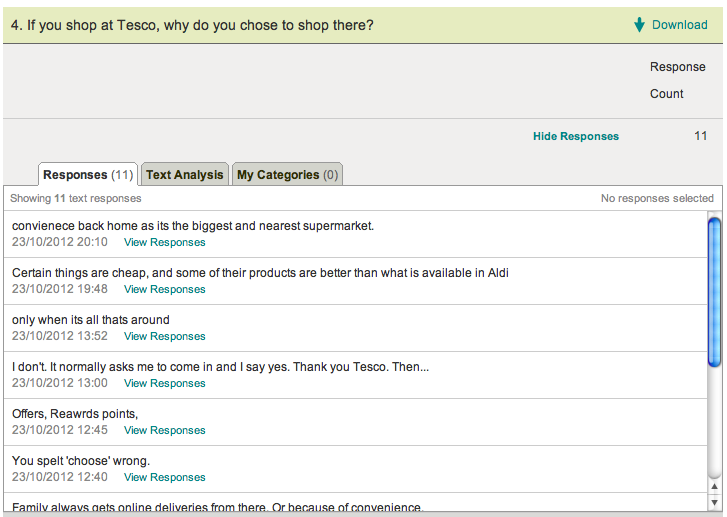Click the scroll up arrow of responses list

(x=714, y=486)
